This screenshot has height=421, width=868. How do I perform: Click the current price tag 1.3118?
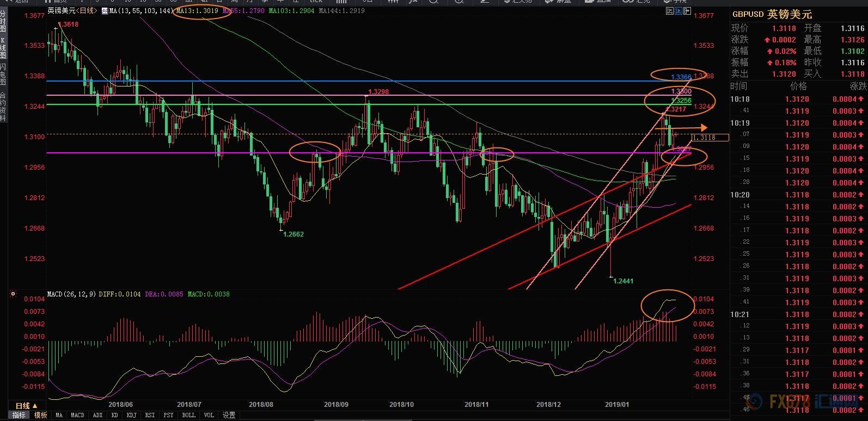(x=710, y=138)
